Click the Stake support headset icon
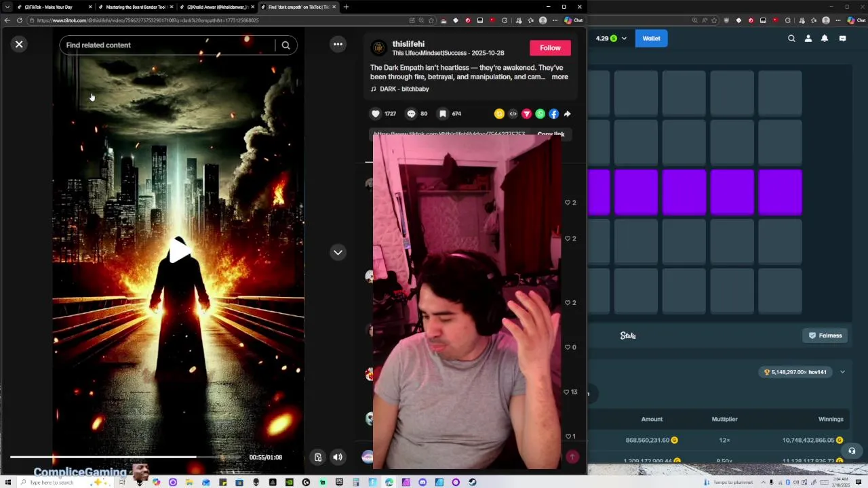 852,451
